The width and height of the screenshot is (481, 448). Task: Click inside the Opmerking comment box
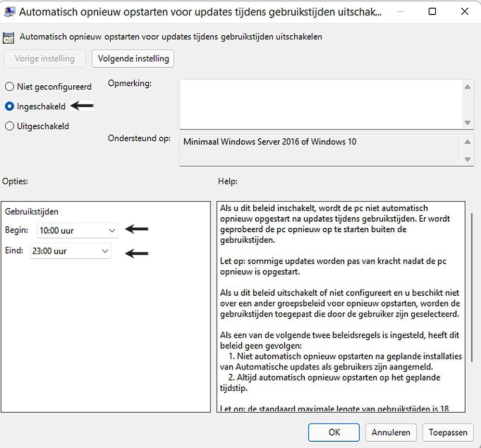coord(321,105)
